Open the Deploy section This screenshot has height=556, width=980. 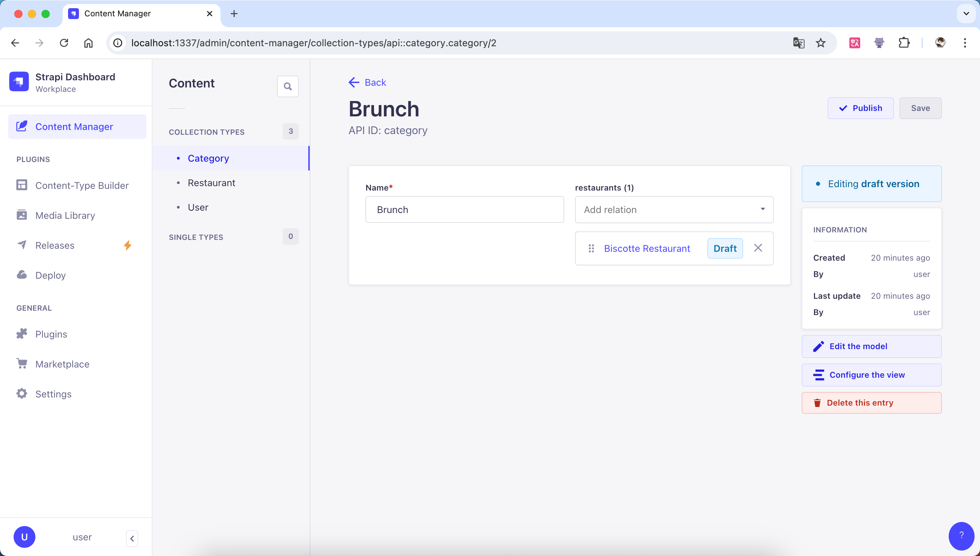50,275
